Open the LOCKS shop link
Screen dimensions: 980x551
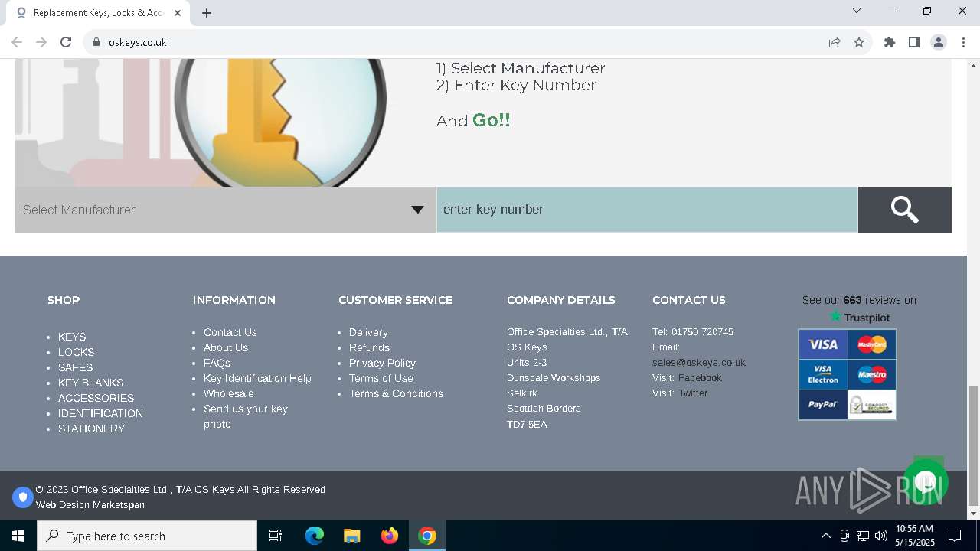tap(77, 352)
